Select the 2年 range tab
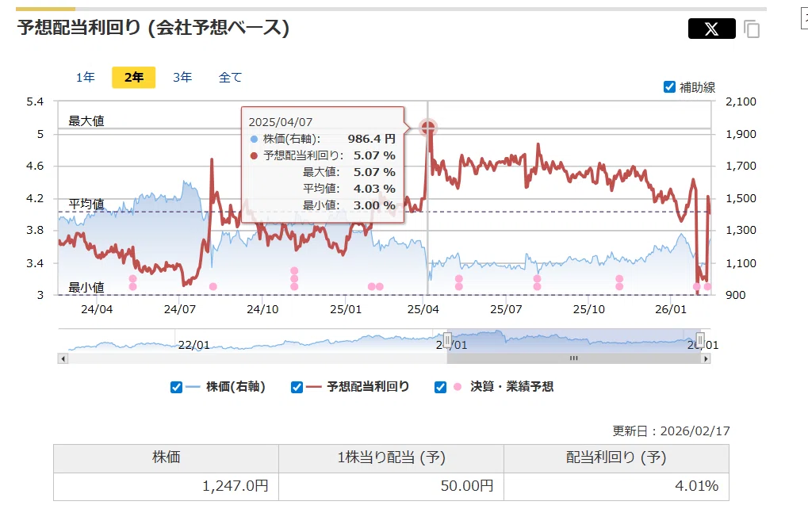 tap(133, 77)
